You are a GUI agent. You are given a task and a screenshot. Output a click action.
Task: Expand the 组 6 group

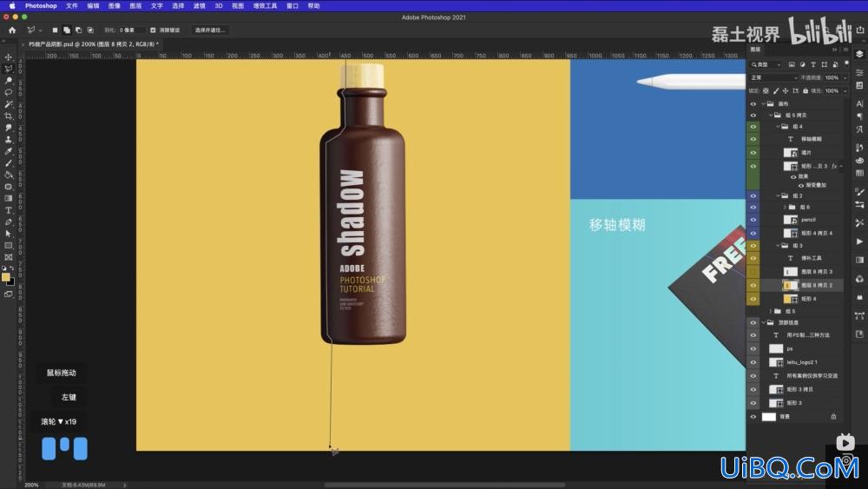(785, 207)
